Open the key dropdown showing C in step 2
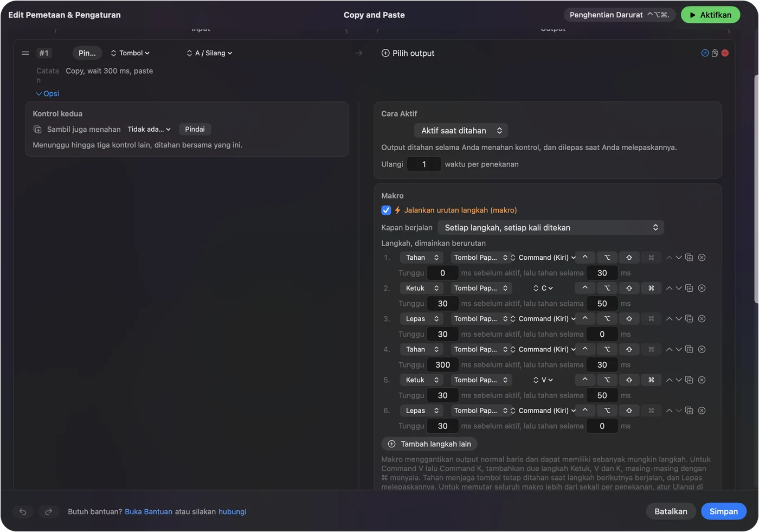 (x=543, y=288)
